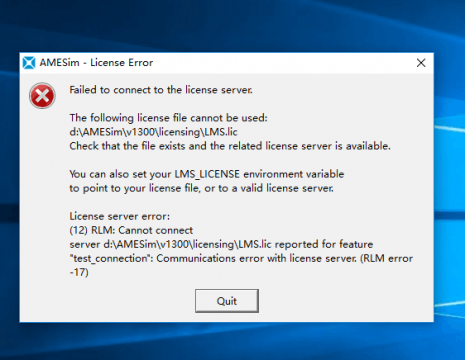Click the AMESim logo in title bar
465x360 pixels.
point(29,63)
